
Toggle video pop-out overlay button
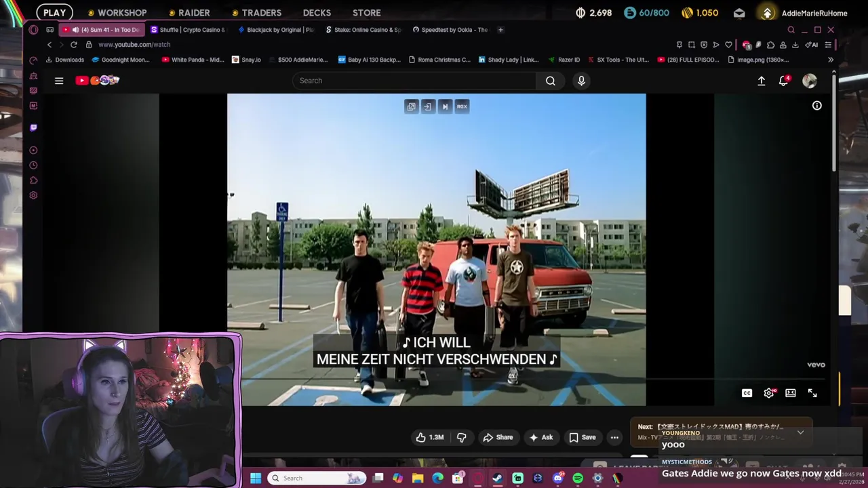click(412, 106)
